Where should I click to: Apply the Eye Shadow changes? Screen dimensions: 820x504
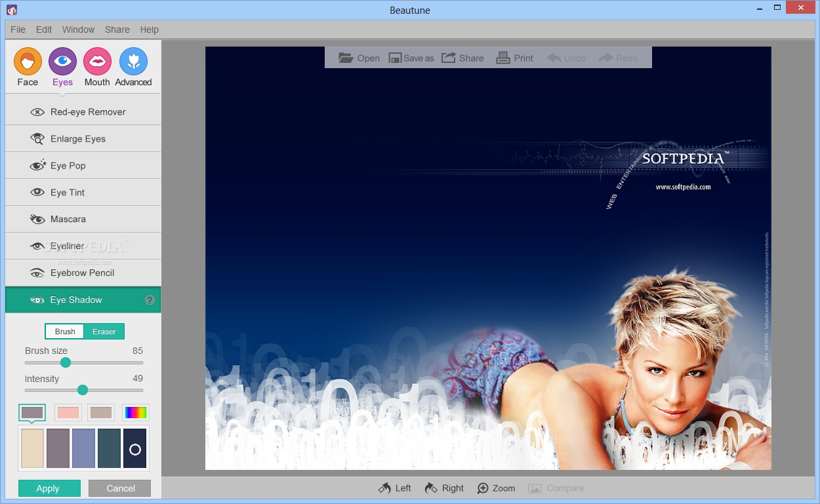[x=49, y=488]
